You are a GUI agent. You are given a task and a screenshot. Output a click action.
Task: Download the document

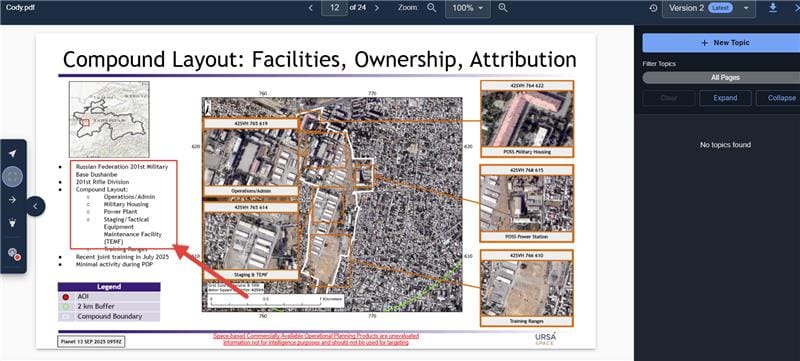click(773, 8)
